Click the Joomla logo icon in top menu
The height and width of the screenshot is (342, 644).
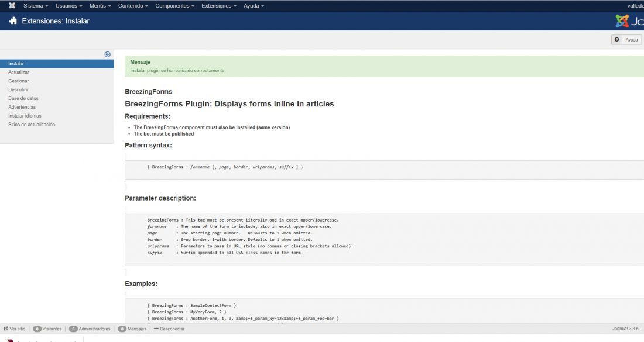(12, 6)
